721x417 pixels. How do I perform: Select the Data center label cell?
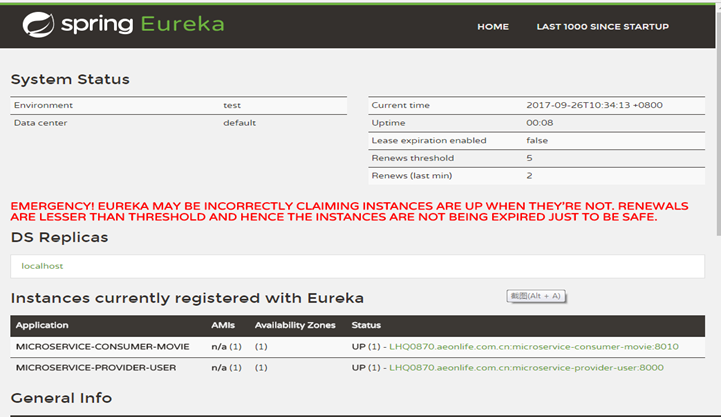tap(40, 123)
